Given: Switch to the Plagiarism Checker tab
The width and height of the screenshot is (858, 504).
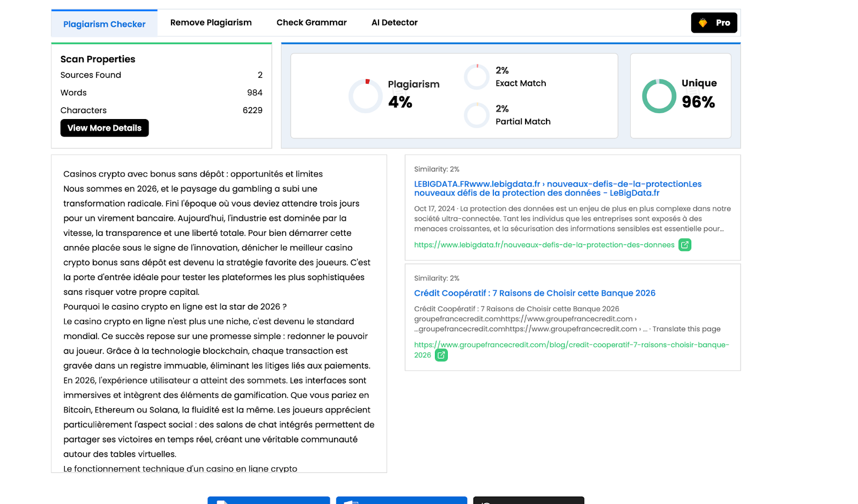Looking at the screenshot, I should coord(105,24).
